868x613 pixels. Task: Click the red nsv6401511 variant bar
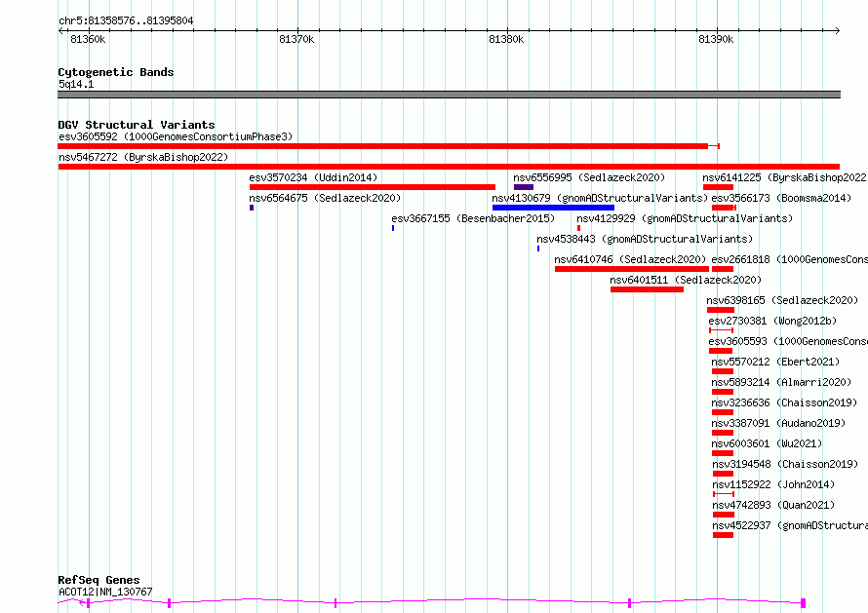tap(647, 289)
